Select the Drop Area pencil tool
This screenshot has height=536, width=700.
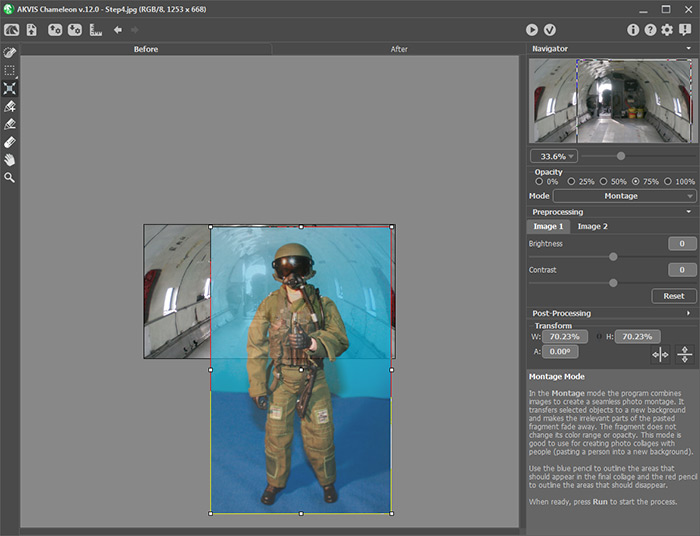tap(9, 124)
